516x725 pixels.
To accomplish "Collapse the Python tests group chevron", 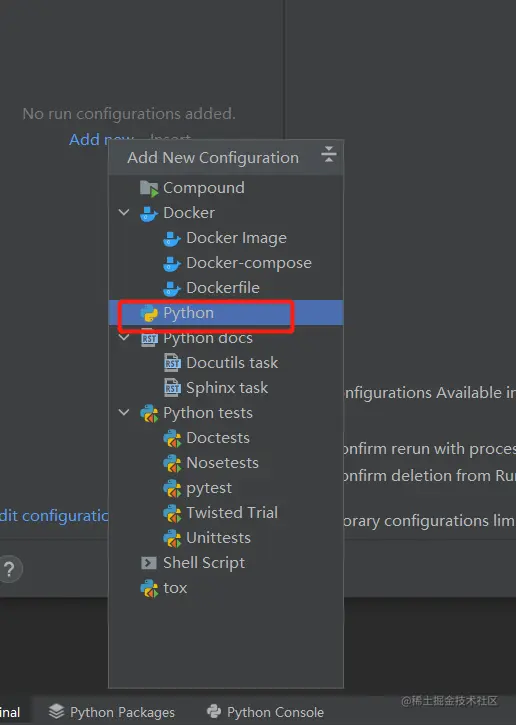I will [124, 412].
